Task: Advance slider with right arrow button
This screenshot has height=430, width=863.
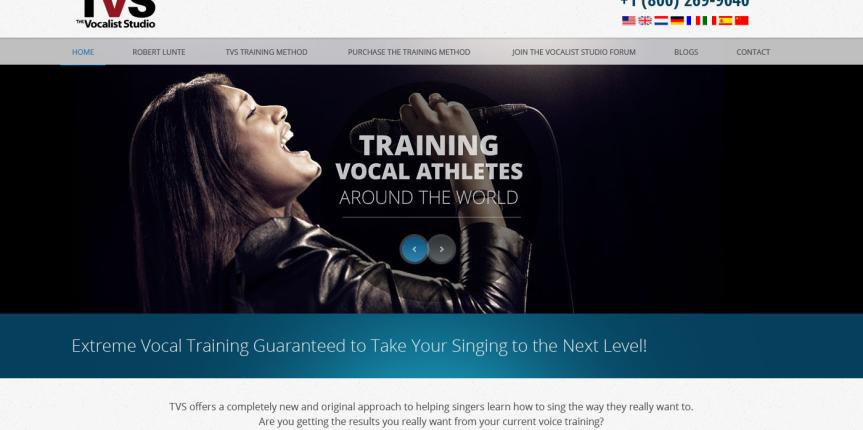Action: point(441,249)
